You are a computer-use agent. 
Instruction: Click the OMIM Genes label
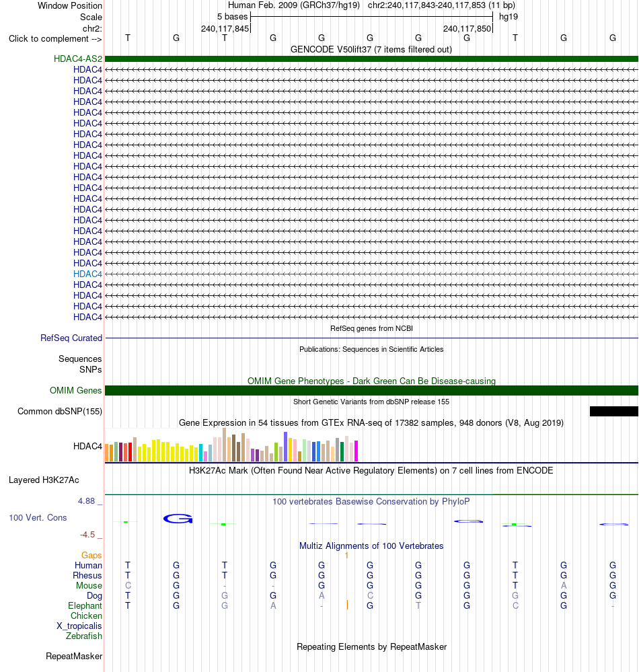(75, 390)
